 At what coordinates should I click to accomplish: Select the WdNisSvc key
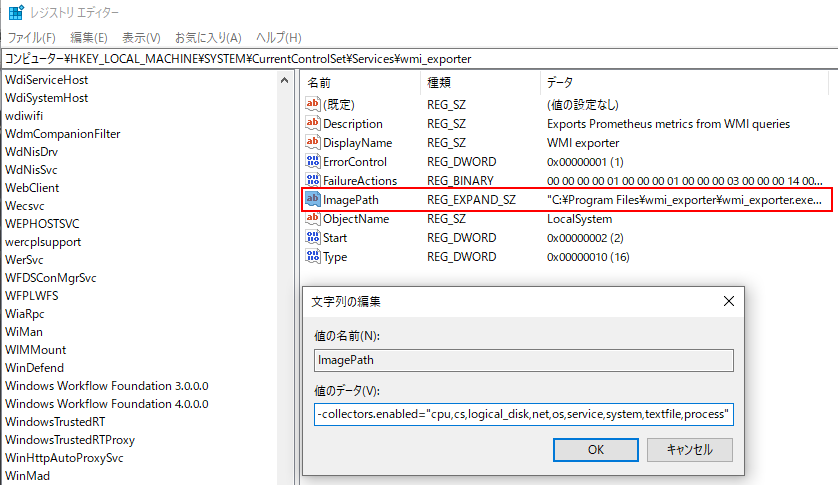tap(31, 170)
